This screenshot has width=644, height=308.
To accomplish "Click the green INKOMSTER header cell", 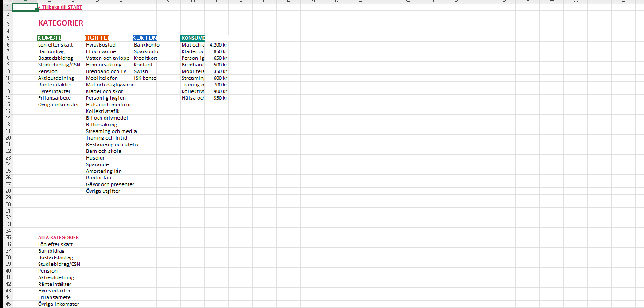I will pyautogui.click(x=49, y=38).
